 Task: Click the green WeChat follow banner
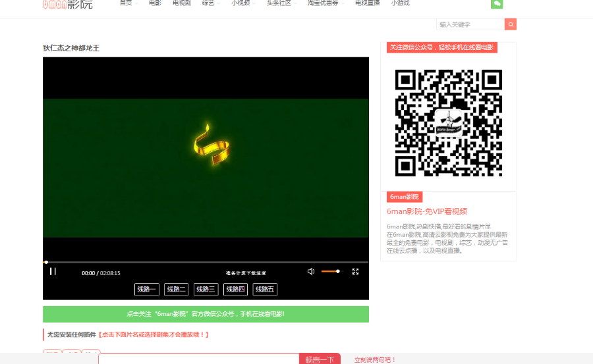[206, 314]
